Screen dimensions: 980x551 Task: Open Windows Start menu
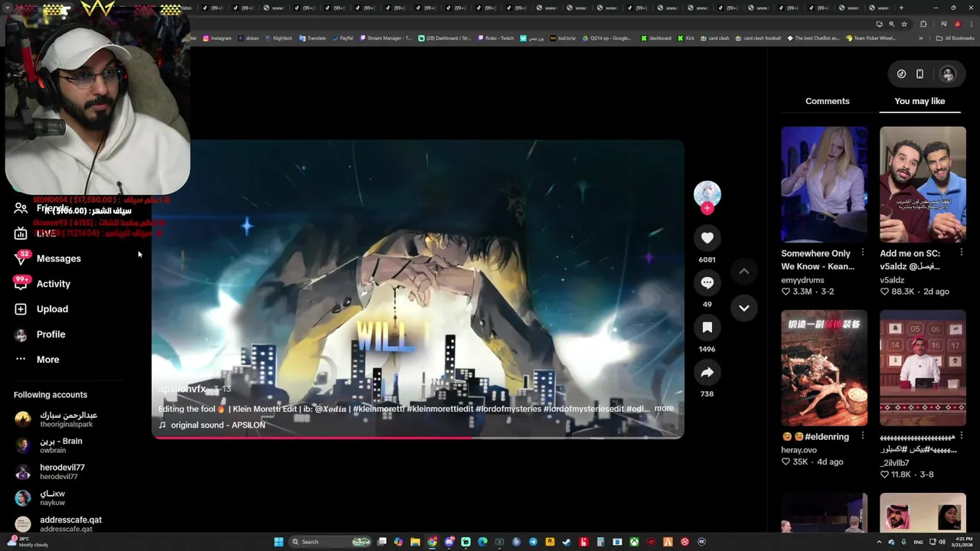(279, 542)
